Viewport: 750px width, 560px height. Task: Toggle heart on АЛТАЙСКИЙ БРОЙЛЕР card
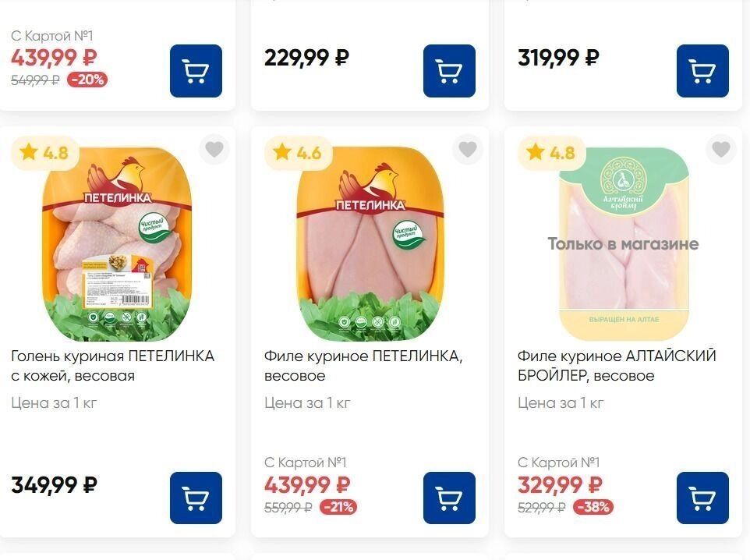(x=721, y=149)
